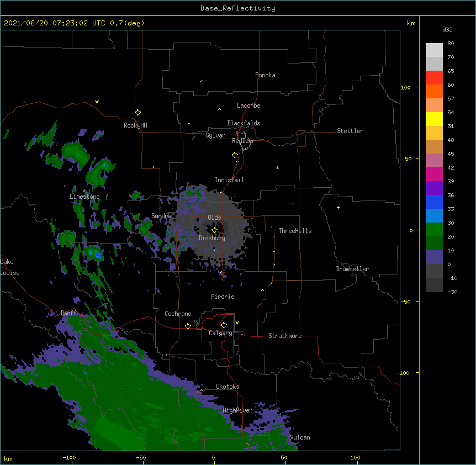
Task: Click the yellow V marker northeast of Calgary
Action: click(237, 323)
